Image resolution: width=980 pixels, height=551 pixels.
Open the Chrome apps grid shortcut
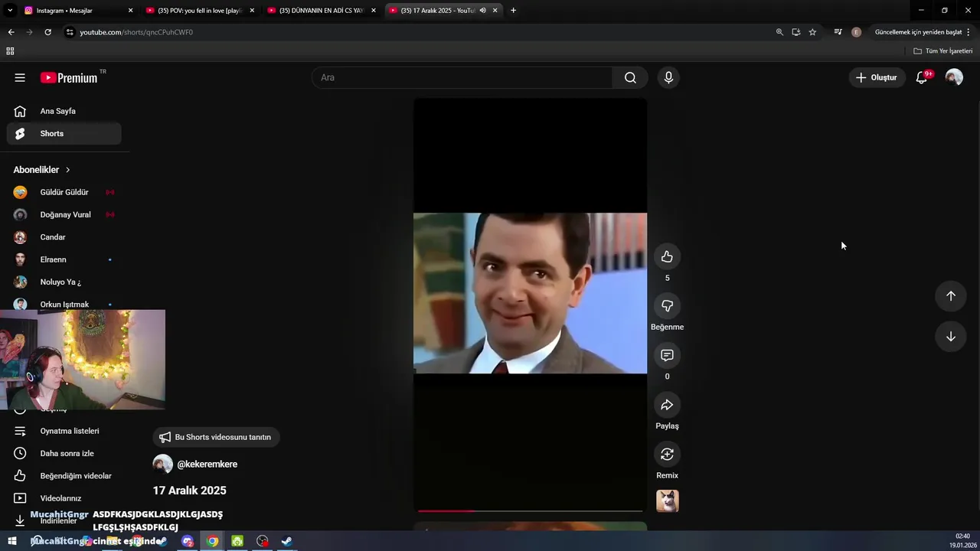pos(10,51)
